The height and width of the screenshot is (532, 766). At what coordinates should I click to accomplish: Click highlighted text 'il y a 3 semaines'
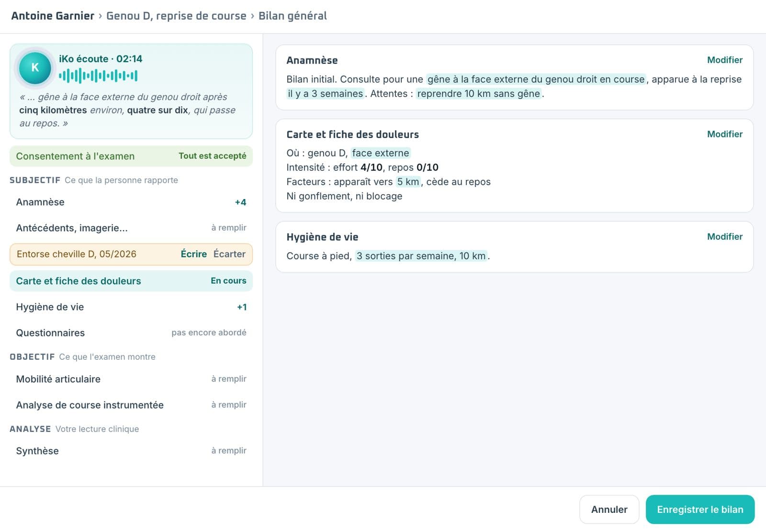tap(326, 94)
